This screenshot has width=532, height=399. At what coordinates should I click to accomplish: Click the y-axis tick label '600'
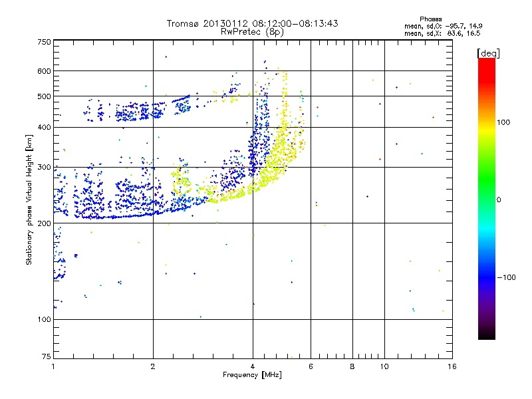(44, 71)
